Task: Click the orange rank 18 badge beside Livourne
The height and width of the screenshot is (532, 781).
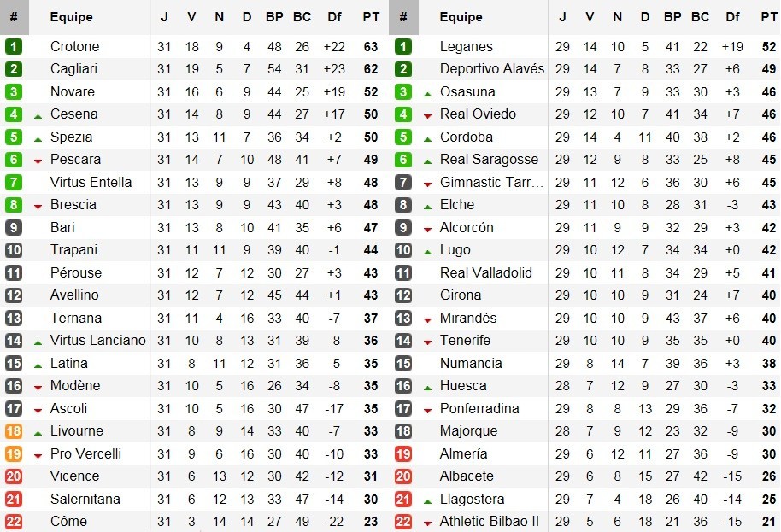Action: point(14,431)
